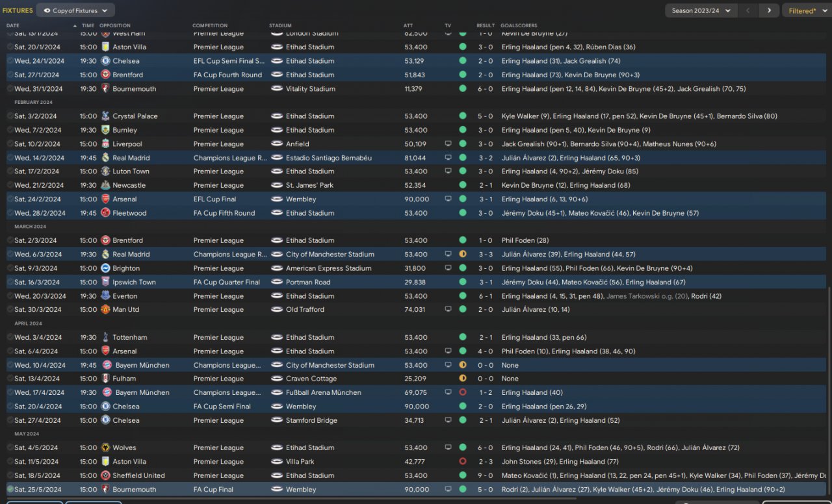Click the Luton Town club crest
832x504 pixels.
click(x=105, y=171)
